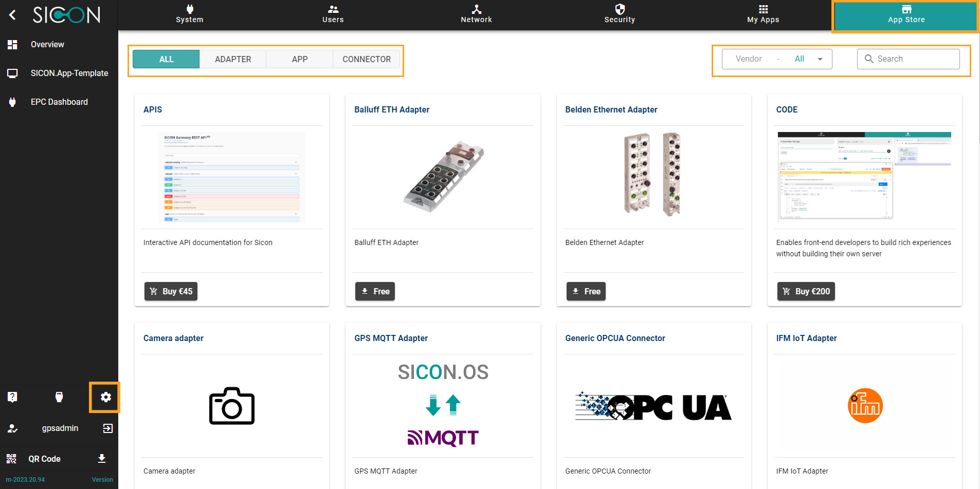Download the QR Code via download icon
This screenshot has height=489, width=980.
(x=102, y=459)
